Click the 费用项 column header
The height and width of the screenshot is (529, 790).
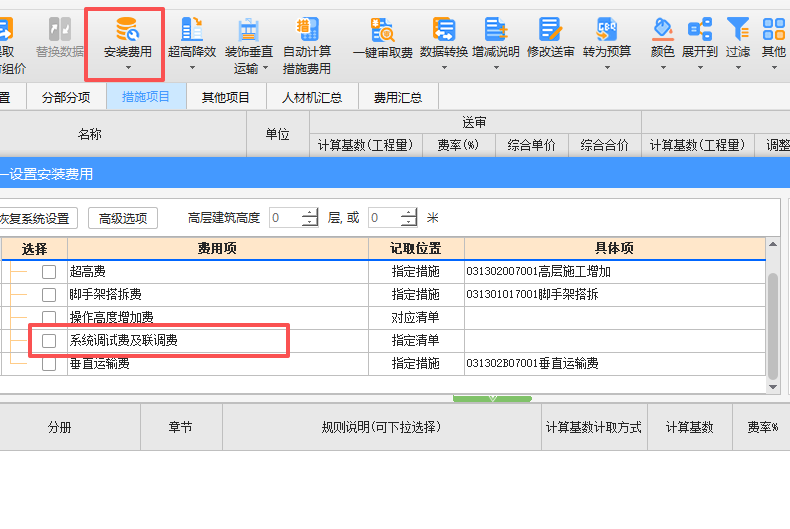coord(218,248)
